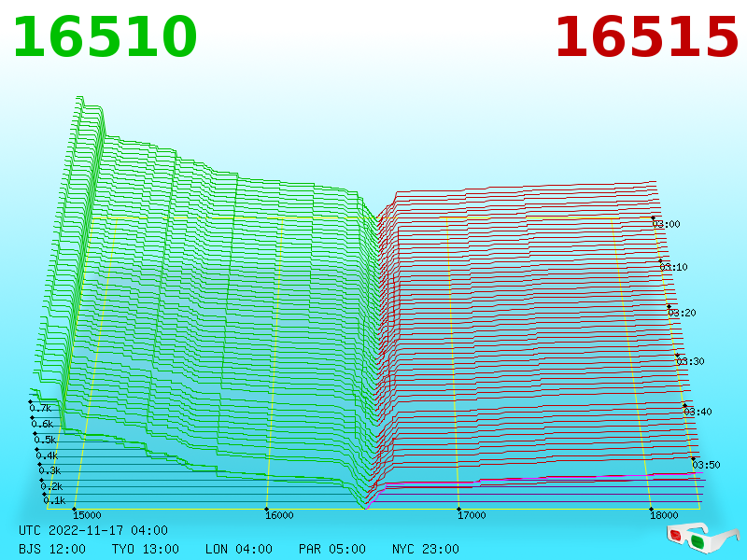Click the 03:50 time axis label
Viewport: 747px width, 560px height.
click(x=706, y=465)
